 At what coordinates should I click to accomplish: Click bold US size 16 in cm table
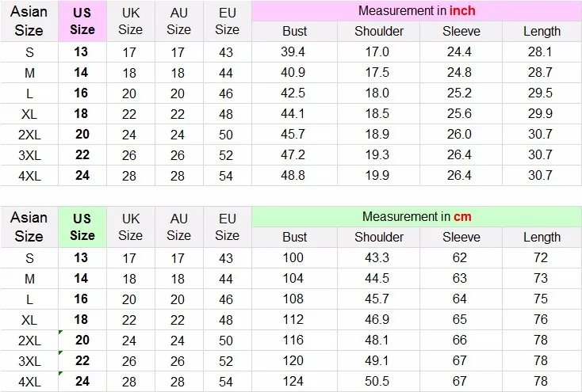click(x=81, y=299)
